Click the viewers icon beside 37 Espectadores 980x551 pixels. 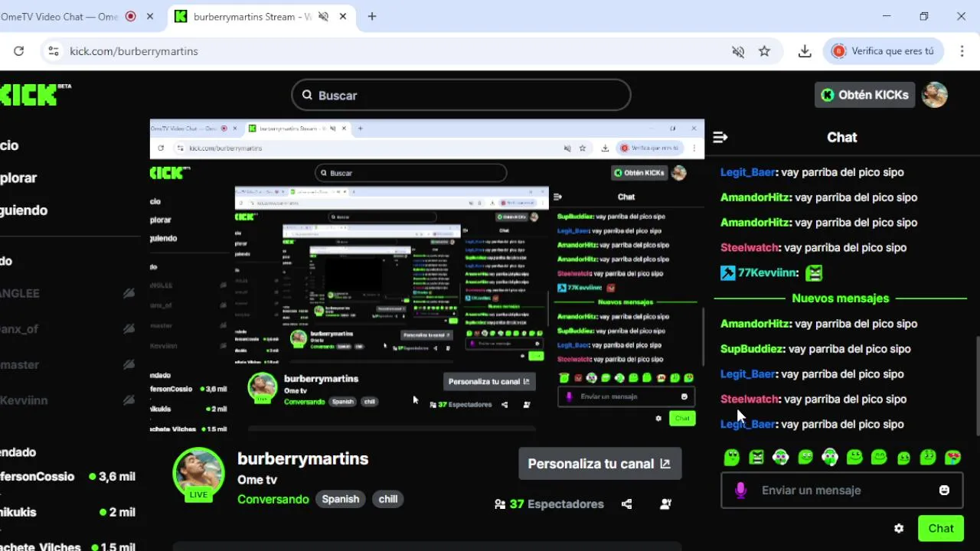[x=500, y=504]
